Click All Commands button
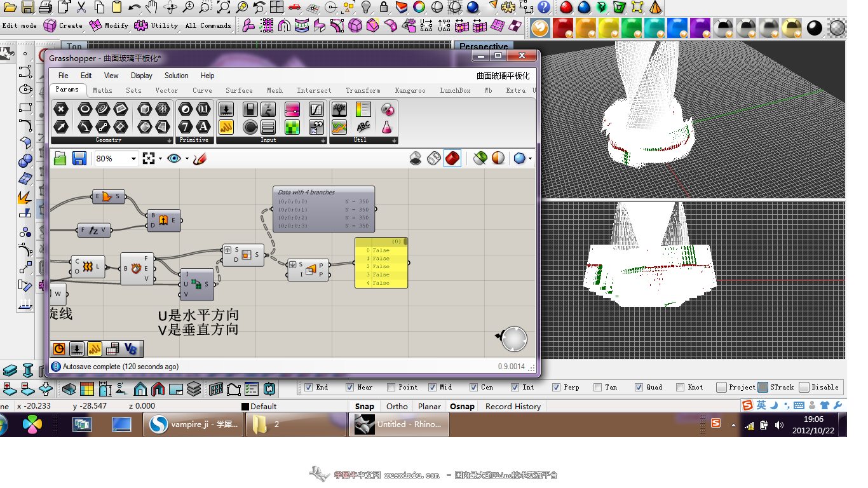The height and width of the screenshot is (488, 868). click(208, 25)
